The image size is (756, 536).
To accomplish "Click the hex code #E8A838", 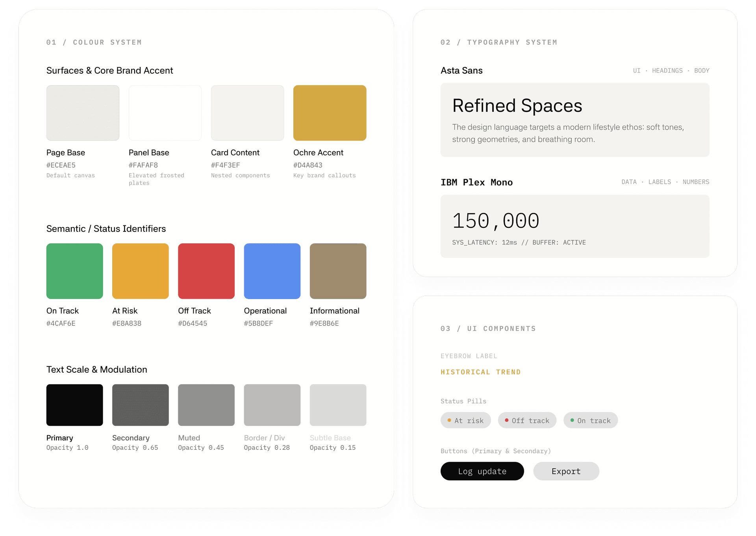I will (x=127, y=323).
